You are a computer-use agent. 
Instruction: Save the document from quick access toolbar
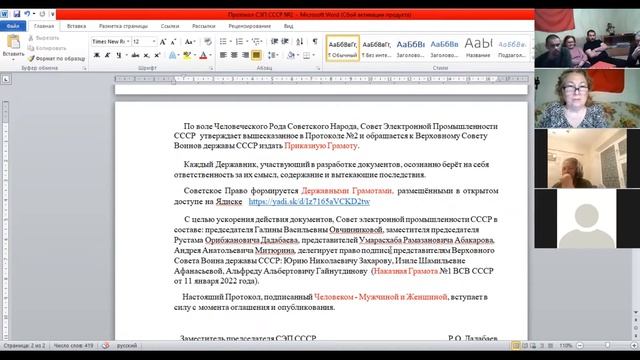pos(16,14)
